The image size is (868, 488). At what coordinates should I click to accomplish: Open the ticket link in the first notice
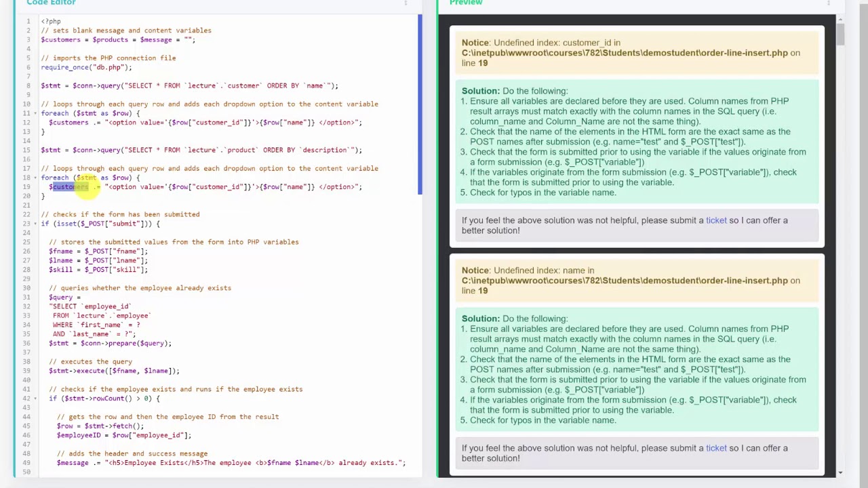716,220
